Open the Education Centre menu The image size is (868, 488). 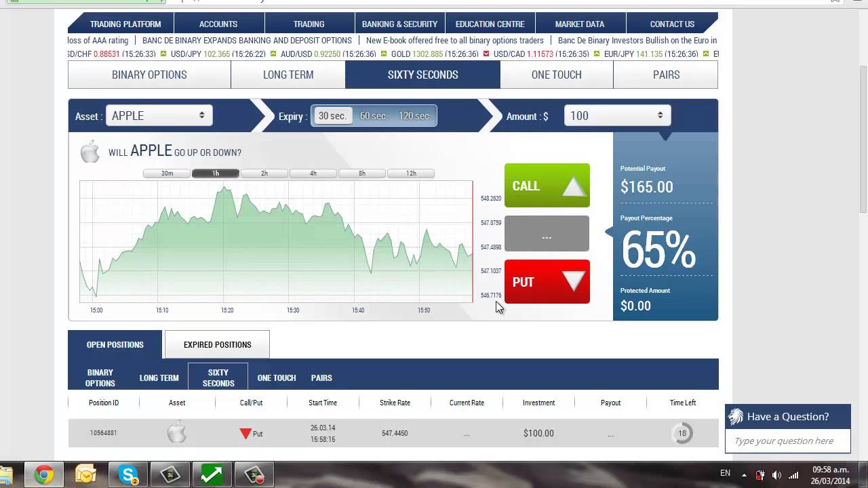coord(490,24)
